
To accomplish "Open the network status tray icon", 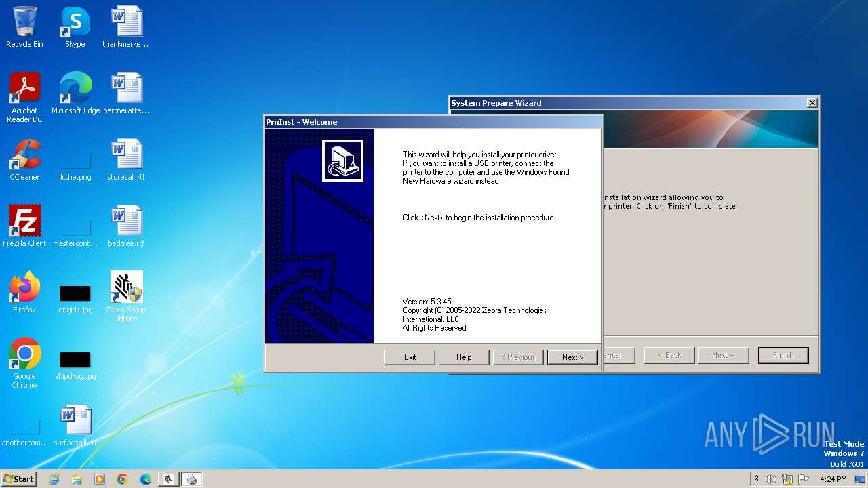I will [x=787, y=479].
